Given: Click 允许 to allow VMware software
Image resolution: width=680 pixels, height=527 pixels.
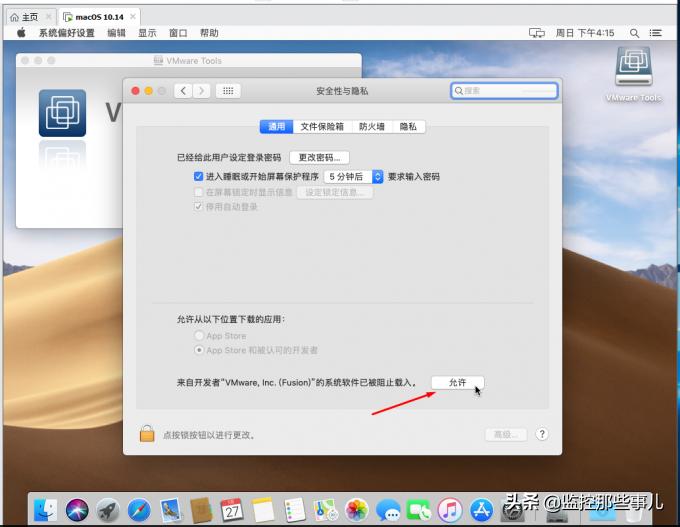Looking at the screenshot, I should click(x=458, y=382).
